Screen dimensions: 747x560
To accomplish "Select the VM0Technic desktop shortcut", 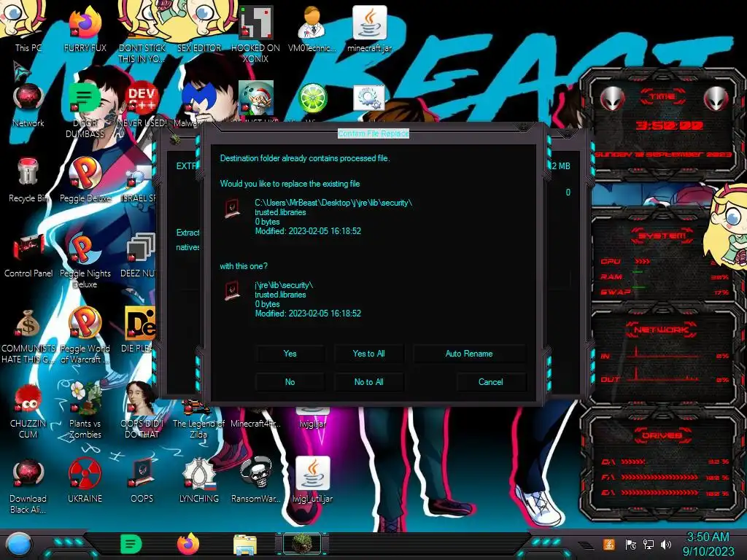I will coord(312,28).
